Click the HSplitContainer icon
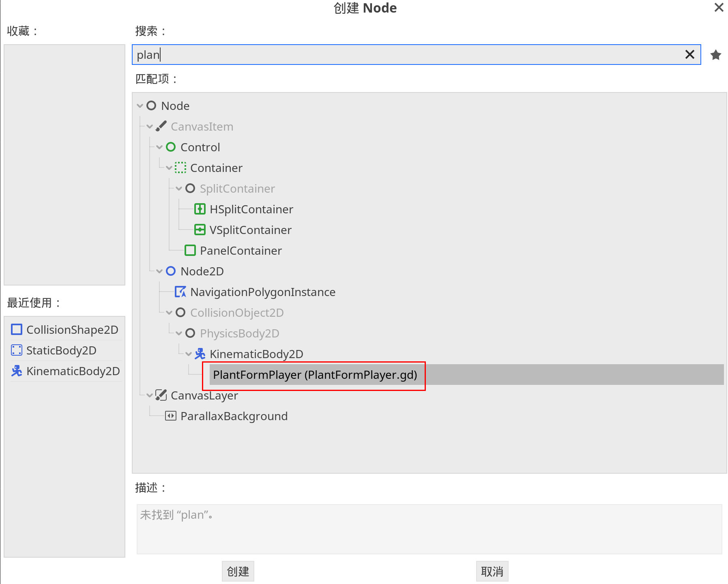Viewport: 728px width, 584px height. (200, 209)
